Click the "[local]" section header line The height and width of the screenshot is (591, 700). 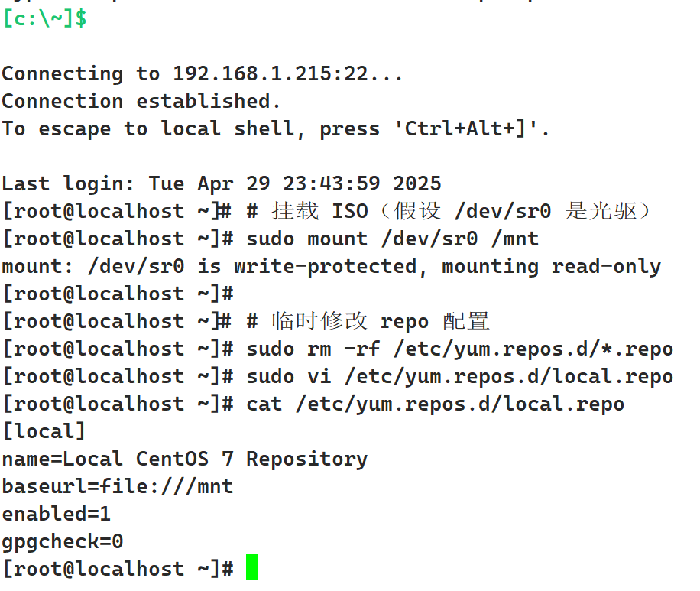click(44, 431)
